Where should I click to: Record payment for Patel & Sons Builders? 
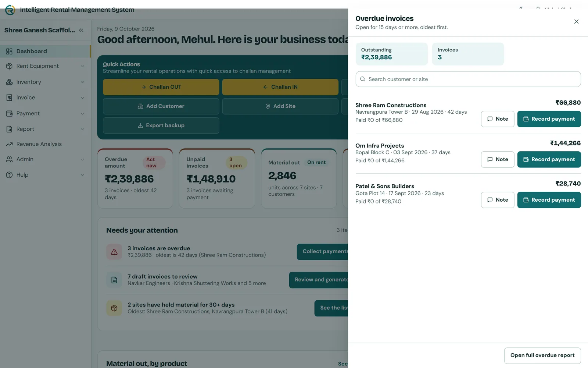pos(549,200)
